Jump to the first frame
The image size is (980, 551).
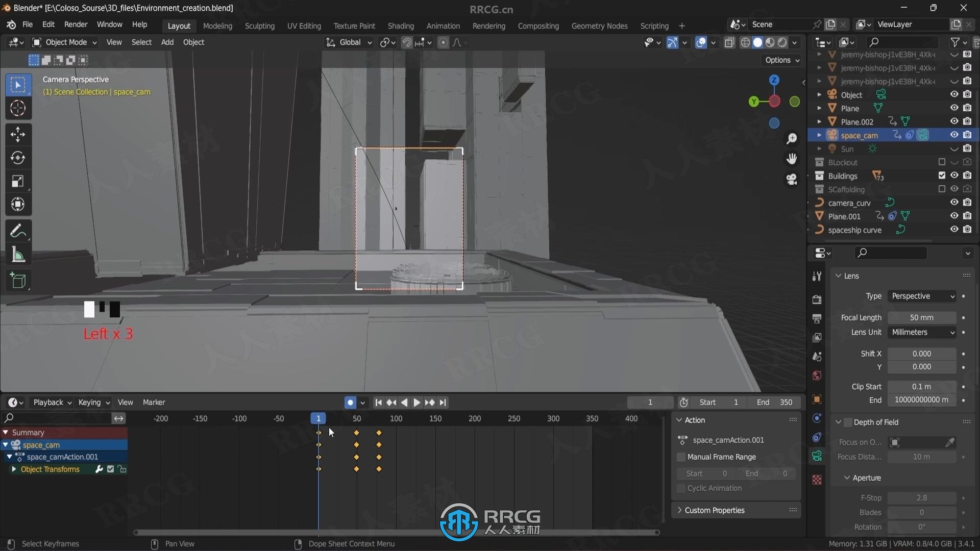pyautogui.click(x=378, y=403)
